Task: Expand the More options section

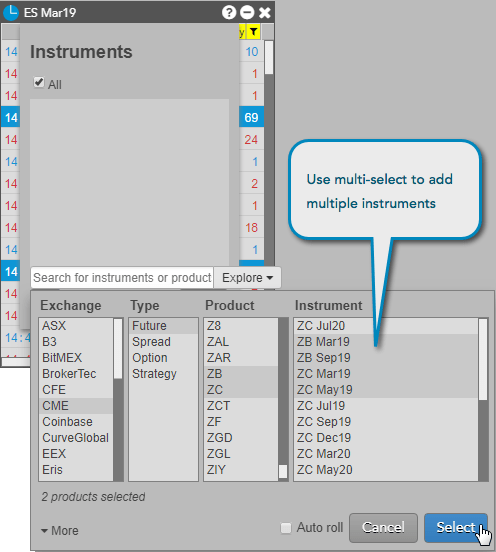Action: pos(60,531)
